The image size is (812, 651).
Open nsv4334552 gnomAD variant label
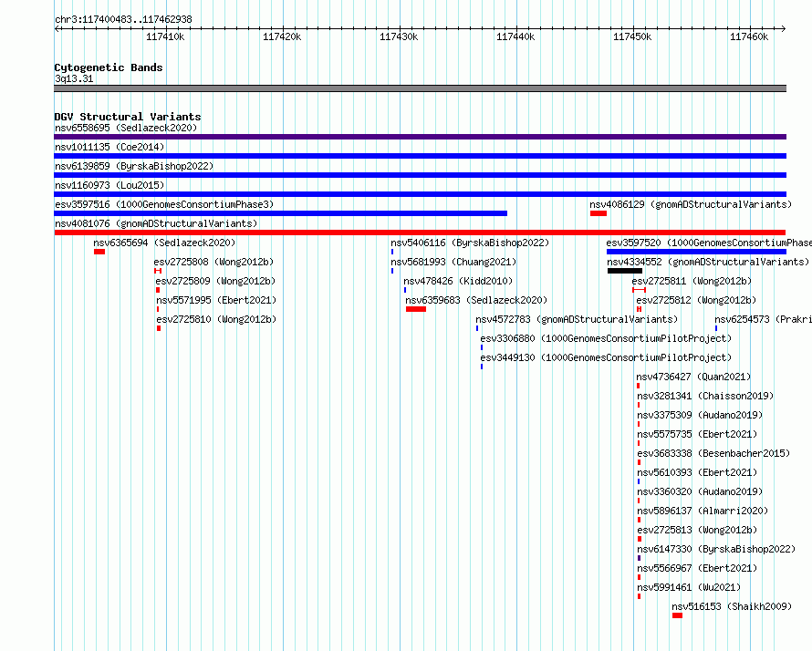(x=708, y=262)
